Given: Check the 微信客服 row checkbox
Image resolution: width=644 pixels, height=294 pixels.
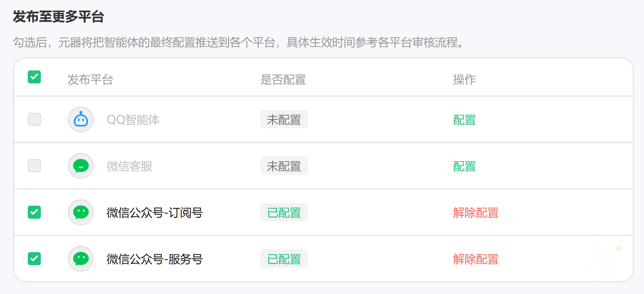Looking at the screenshot, I should [x=34, y=166].
